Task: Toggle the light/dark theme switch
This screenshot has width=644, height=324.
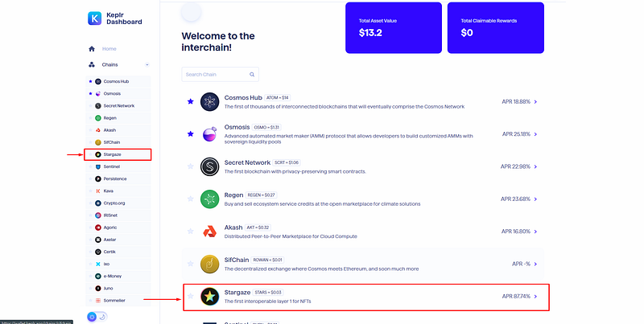Action: 97,317
